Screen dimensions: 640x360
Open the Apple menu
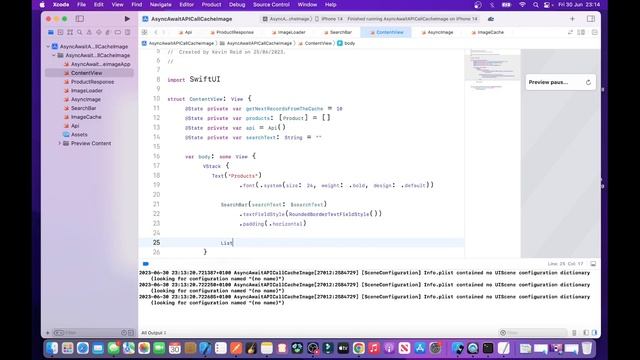tap(42, 4)
